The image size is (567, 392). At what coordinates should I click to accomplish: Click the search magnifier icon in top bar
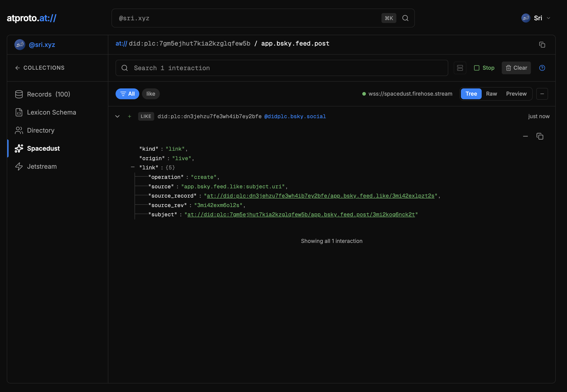point(405,18)
